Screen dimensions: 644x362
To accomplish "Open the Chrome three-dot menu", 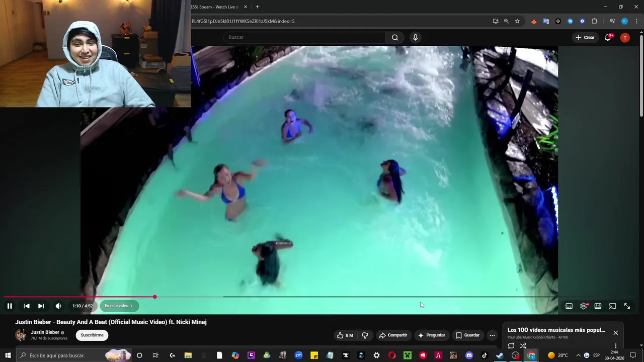I will coord(636,21).
